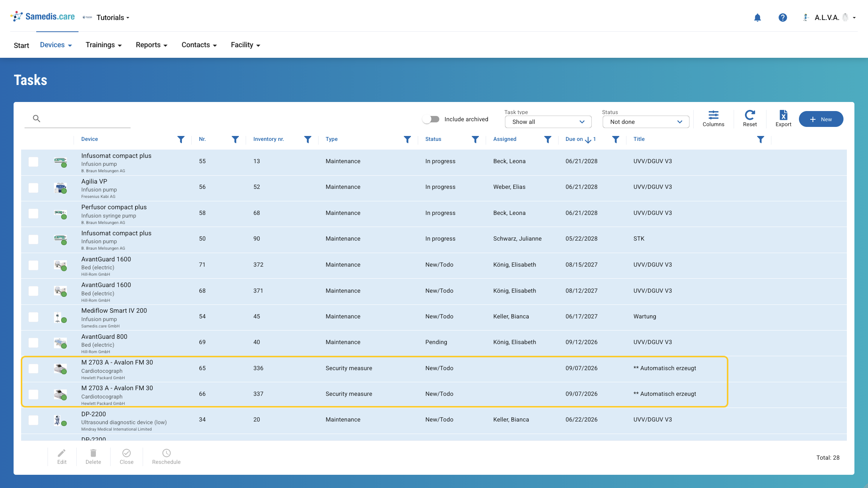Create a New task
This screenshot has height=488, width=868.
coord(821,119)
